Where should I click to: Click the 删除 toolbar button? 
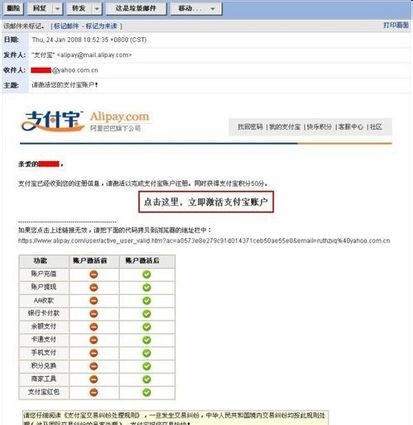(x=13, y=8)
